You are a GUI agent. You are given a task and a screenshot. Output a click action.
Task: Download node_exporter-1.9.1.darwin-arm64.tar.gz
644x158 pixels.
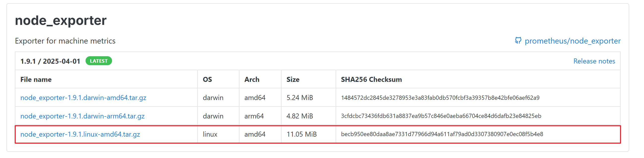[x=83, y=116]
